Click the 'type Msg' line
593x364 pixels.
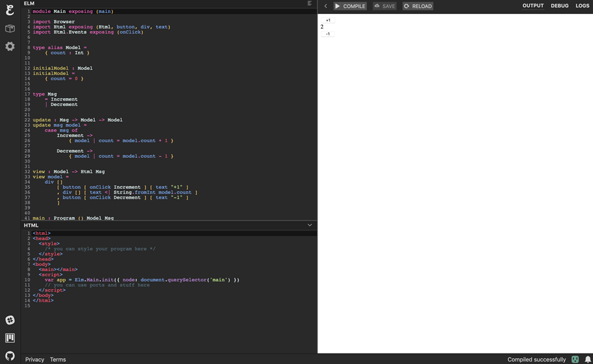click(45, 94)
